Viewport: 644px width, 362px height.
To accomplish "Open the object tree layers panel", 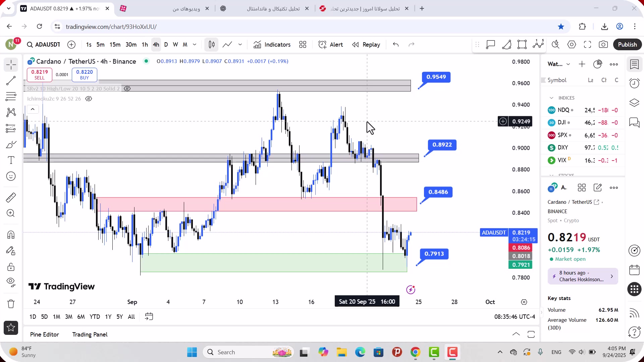I will 634,103.
